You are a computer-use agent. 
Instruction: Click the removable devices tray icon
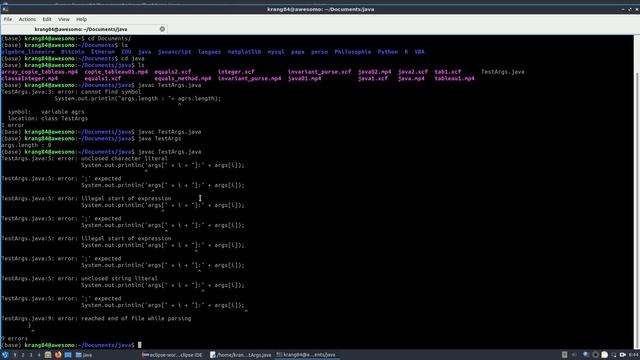pyautogui.click(x=564, y=355)
